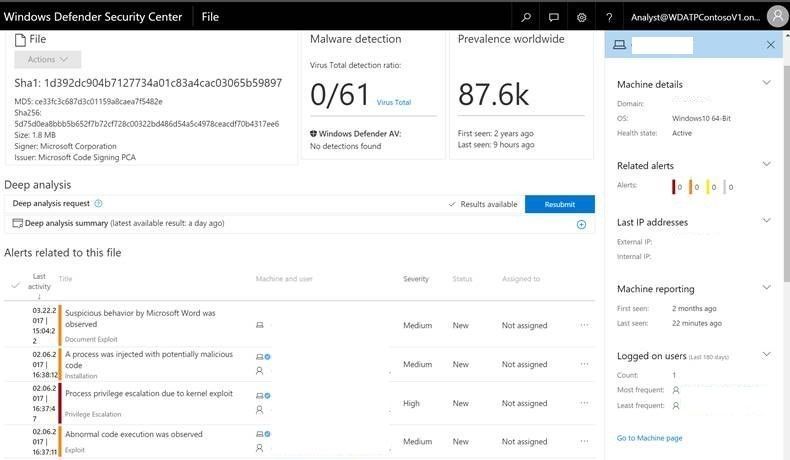Click the Least frequent user icon

point(676,406)
